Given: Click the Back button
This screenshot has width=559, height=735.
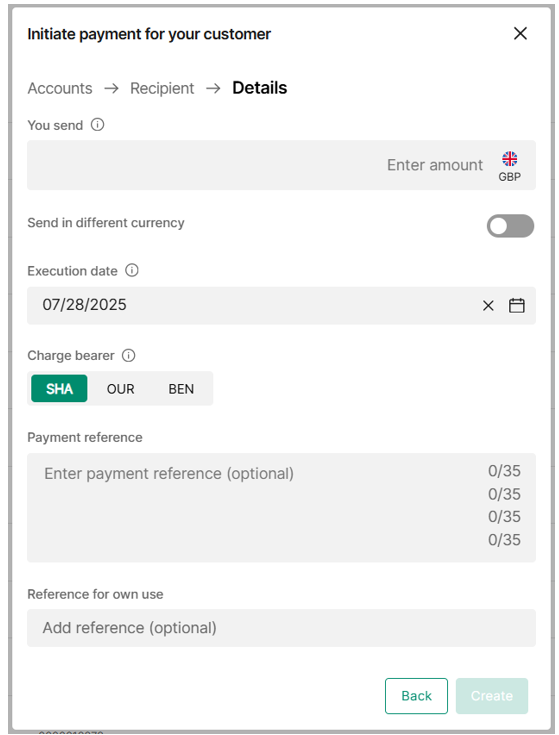Looking at the screenshot, I should coord(416,696).
